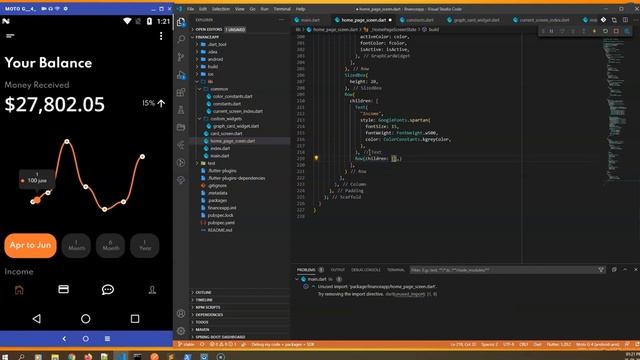Click the Unused import problem entry
Image resolution: width=640 pixels, height=360 pixels.
(376, 287)
